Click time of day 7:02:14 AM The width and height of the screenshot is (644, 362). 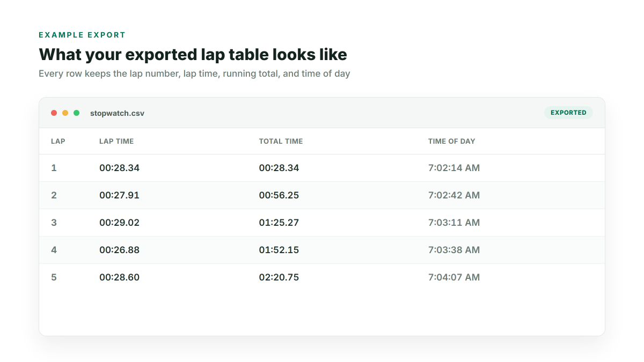(454, 168)
